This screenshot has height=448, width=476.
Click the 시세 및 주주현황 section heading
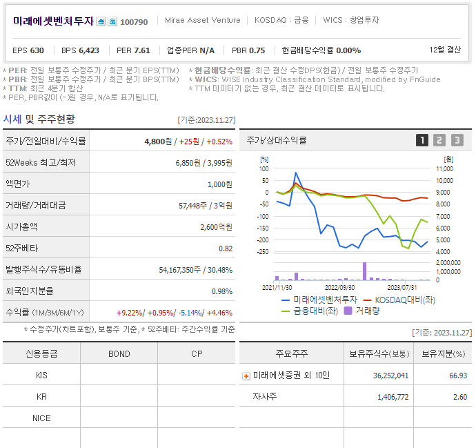click(x=39, y=119)
